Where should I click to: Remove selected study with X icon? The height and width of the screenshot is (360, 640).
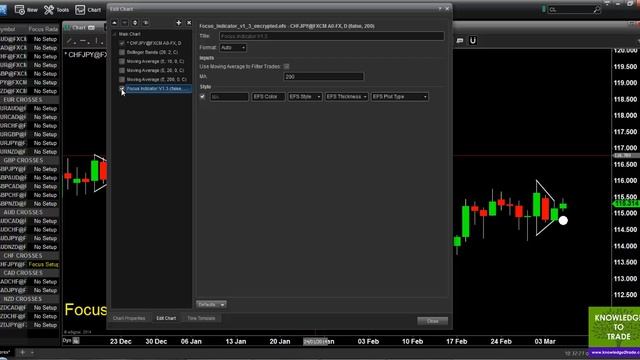189,23
